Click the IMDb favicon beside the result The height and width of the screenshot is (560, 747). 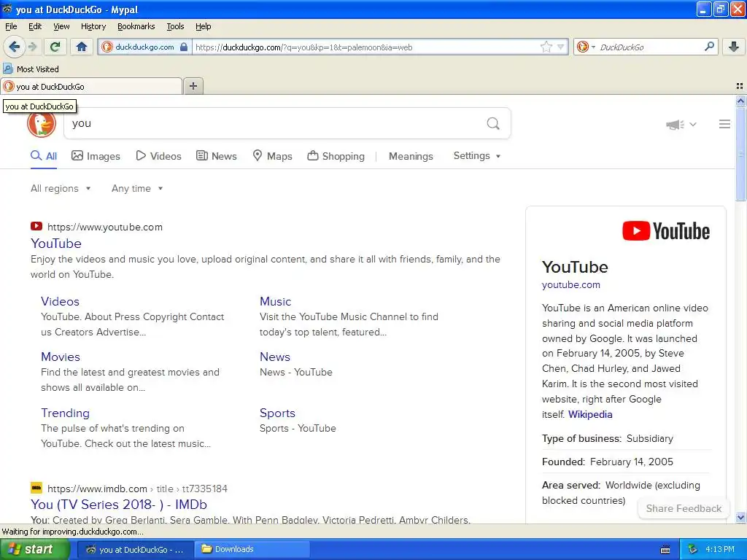point(36,488)
